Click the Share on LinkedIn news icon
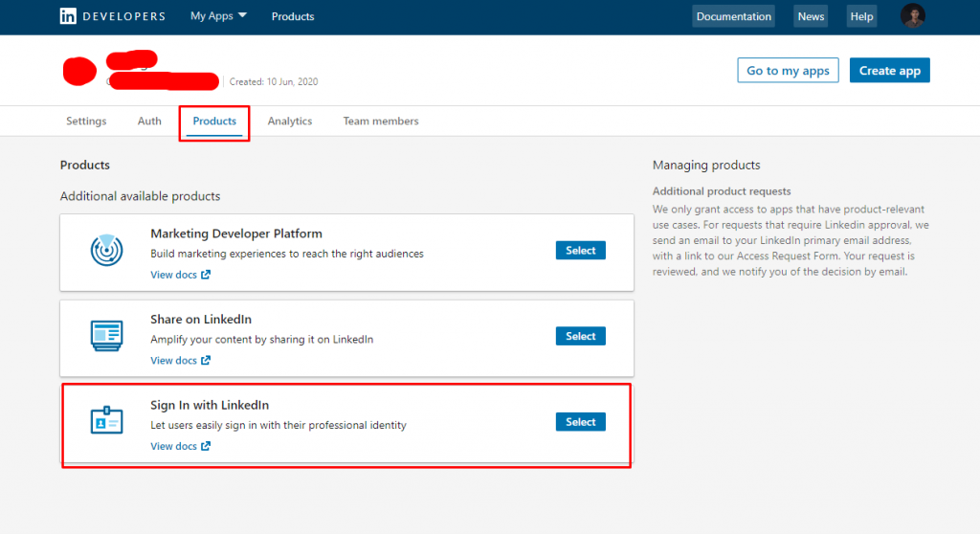 106,336
